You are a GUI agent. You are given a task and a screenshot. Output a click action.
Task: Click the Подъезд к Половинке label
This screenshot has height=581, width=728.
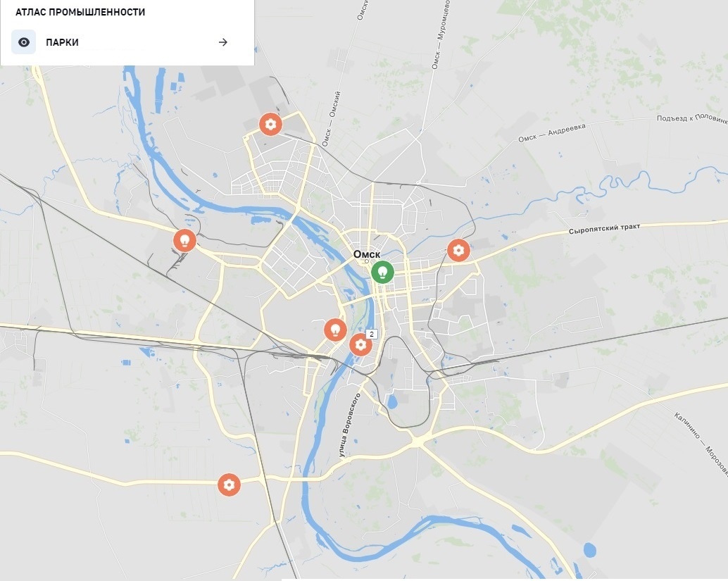[692, 119]
